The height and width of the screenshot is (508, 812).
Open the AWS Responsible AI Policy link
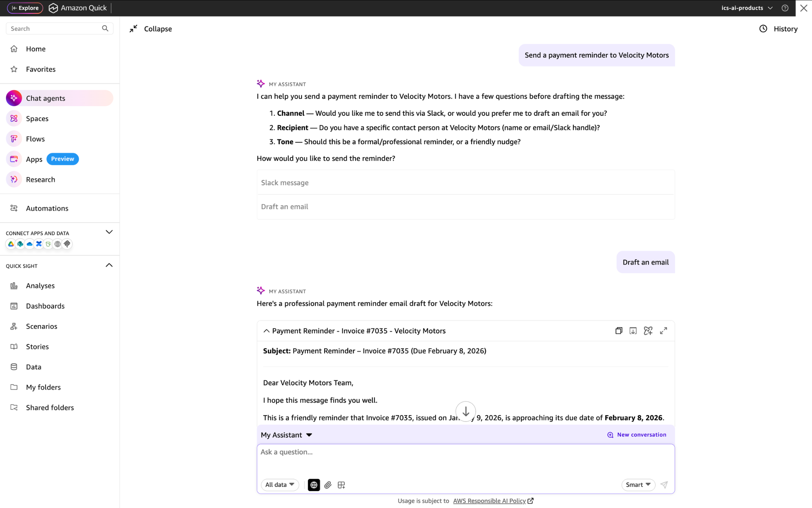(493, 501)
